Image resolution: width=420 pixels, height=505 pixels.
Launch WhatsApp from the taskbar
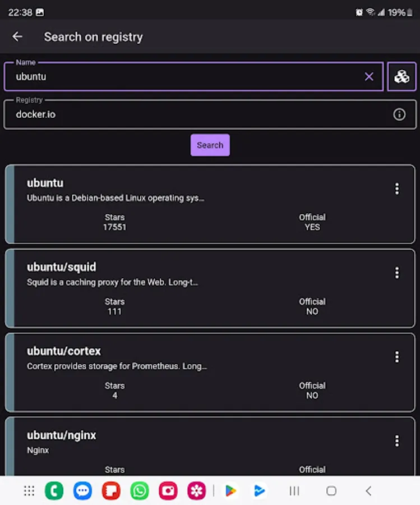coord(139,490)
